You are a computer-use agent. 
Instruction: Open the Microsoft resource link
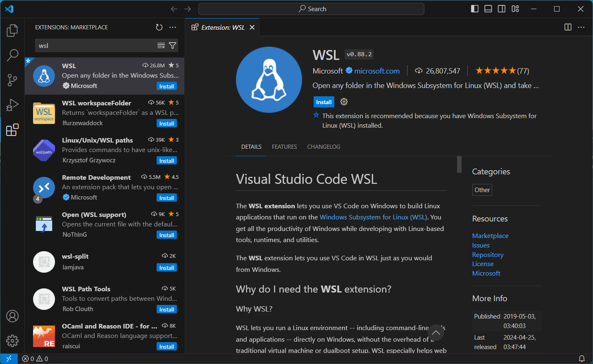tap(486, 273)
